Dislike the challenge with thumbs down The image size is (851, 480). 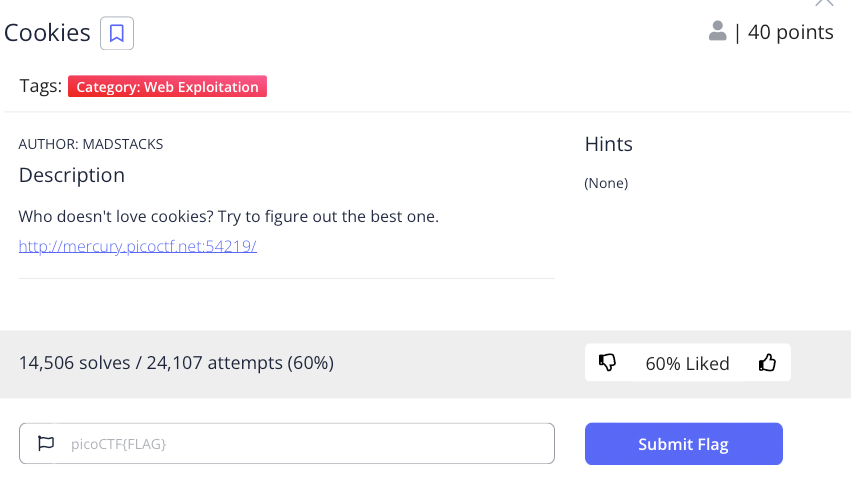coord(607,363)
